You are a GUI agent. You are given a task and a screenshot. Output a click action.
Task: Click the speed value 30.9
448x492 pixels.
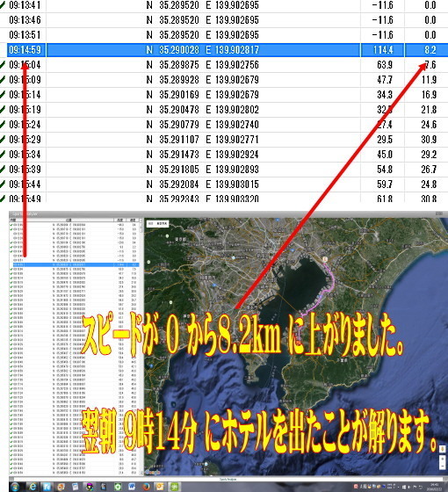coord(429,139)
